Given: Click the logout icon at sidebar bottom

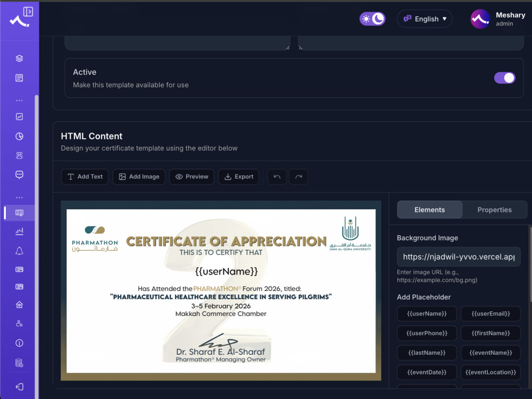Looking at the screenshot, I should (19, 387).
